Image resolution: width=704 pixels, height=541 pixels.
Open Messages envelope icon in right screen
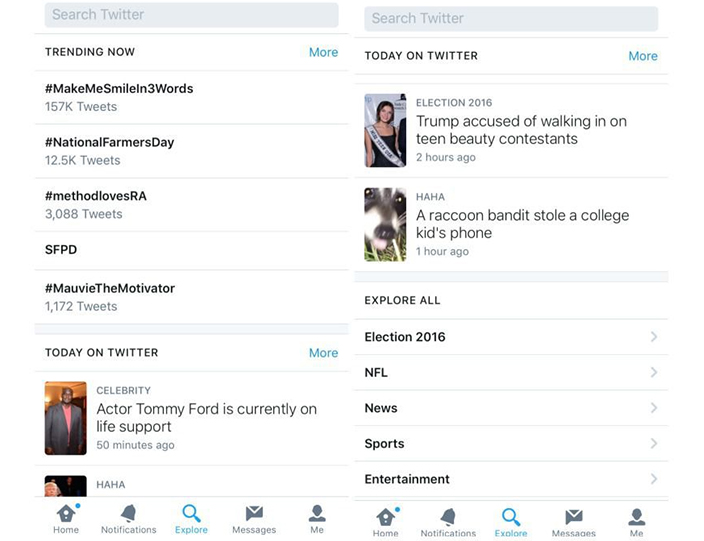pyautogui.click(x=574, y=518)
